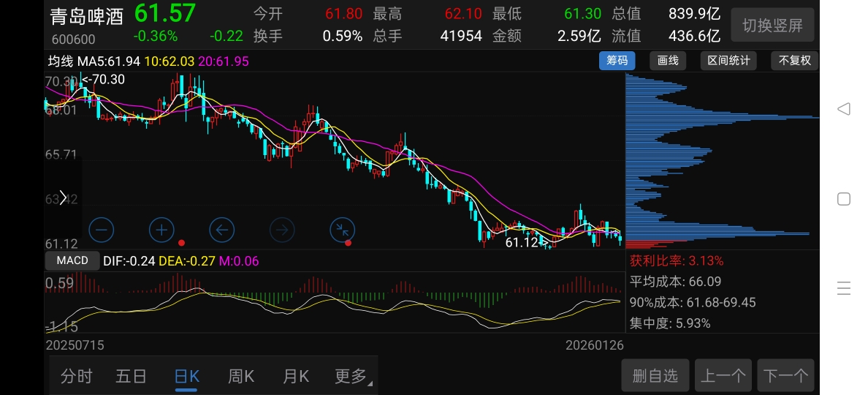Open the 画线 drawing tool
This screenshot has width=868, height=395.
pyautogui.click(x=668, y=61)
